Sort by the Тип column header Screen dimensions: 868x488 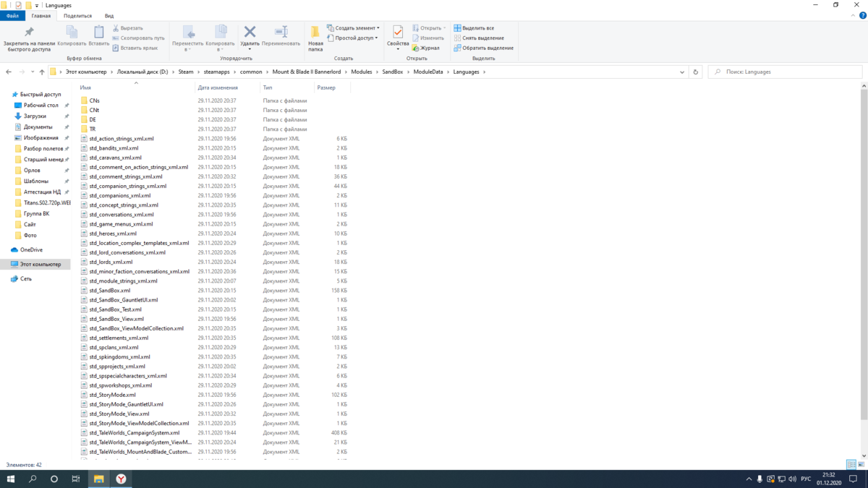[x=286, y=87]
